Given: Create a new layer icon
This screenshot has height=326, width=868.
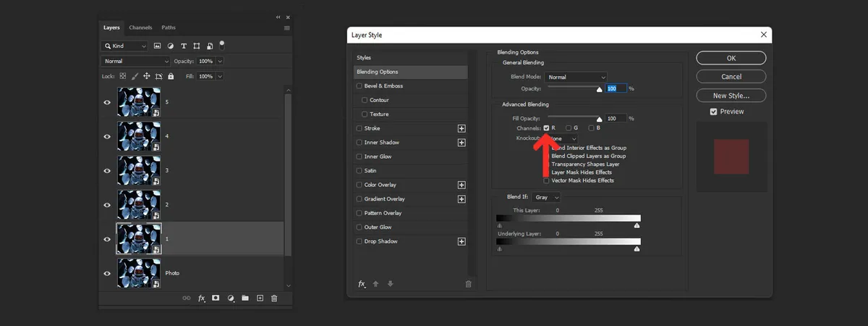Looking at the screenshot, I should click(x=260, y=298).
